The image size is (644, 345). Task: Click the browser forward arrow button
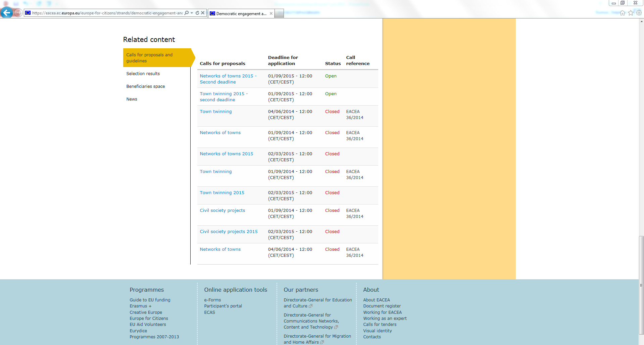pos(18,13)
